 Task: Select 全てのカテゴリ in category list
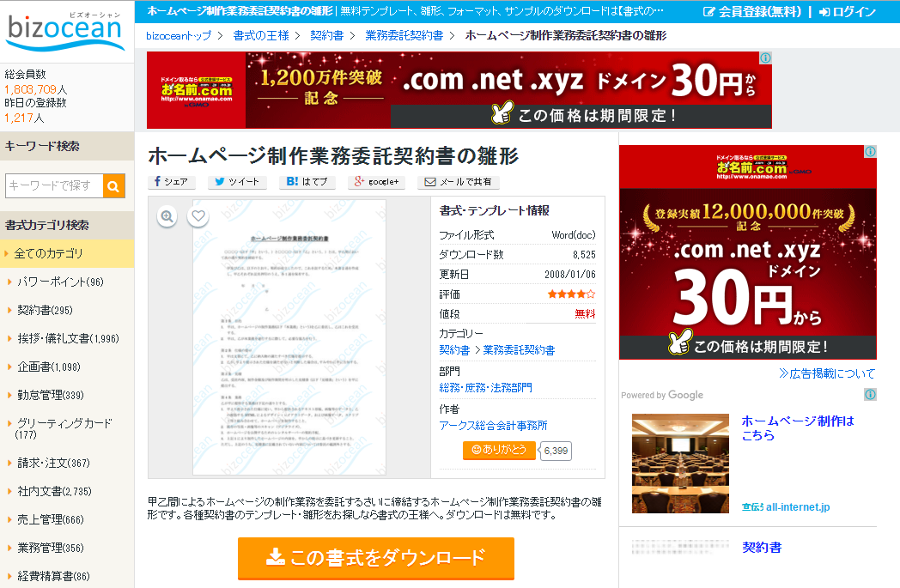coord(67,253)
